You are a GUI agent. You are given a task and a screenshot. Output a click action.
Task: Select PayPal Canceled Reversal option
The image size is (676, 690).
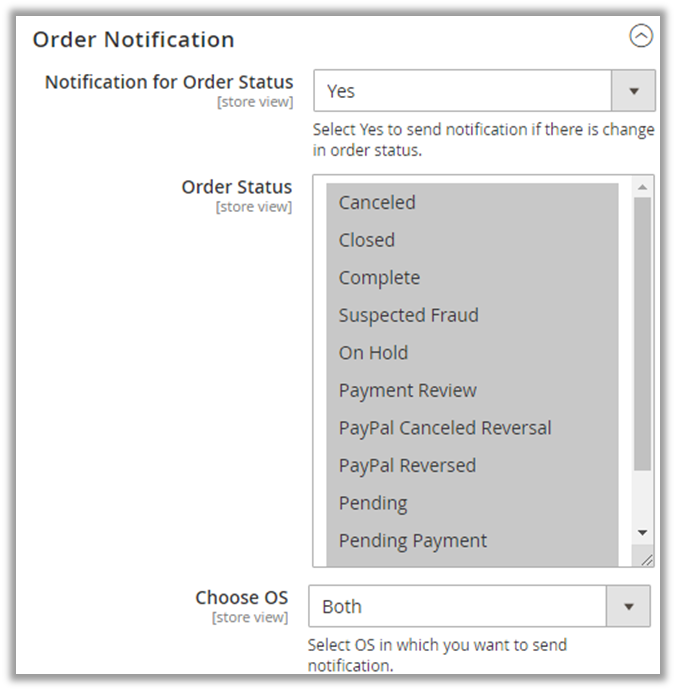[x=445, y=428]
